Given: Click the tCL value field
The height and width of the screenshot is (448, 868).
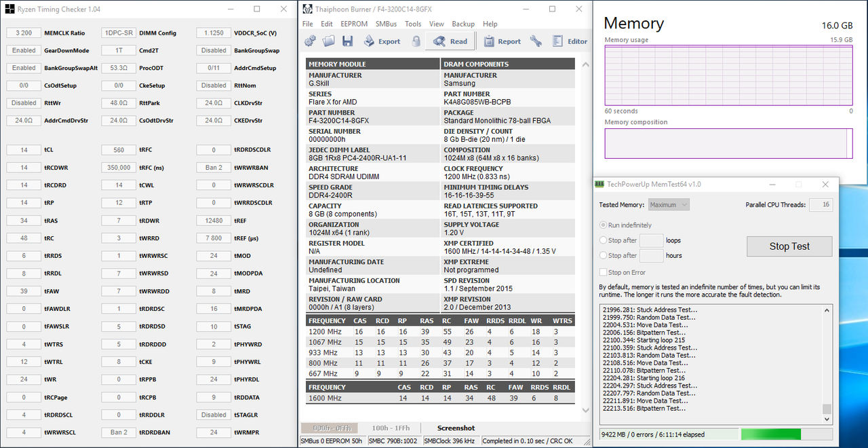Looking at the screenshot, I should pos(24,150).
